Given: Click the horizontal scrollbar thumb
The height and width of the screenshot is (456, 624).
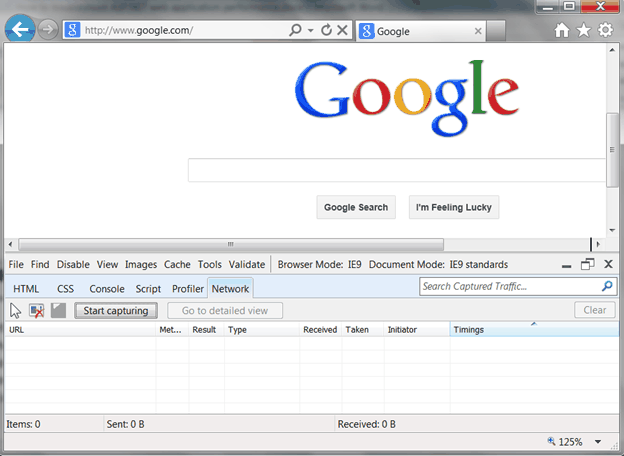Looking at the screenshot, I should [231, 244].
